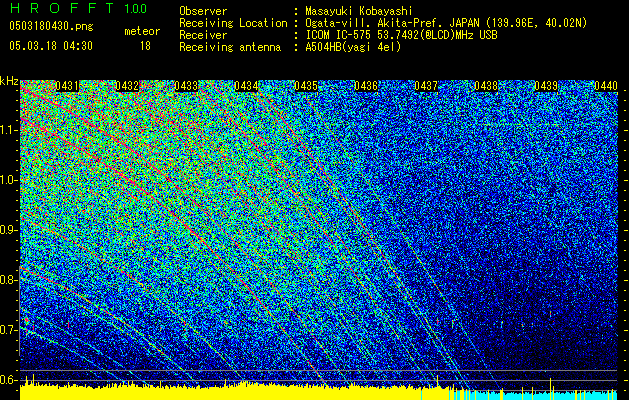
Task: Click the 0433 time marker
Action: [187, 86]
